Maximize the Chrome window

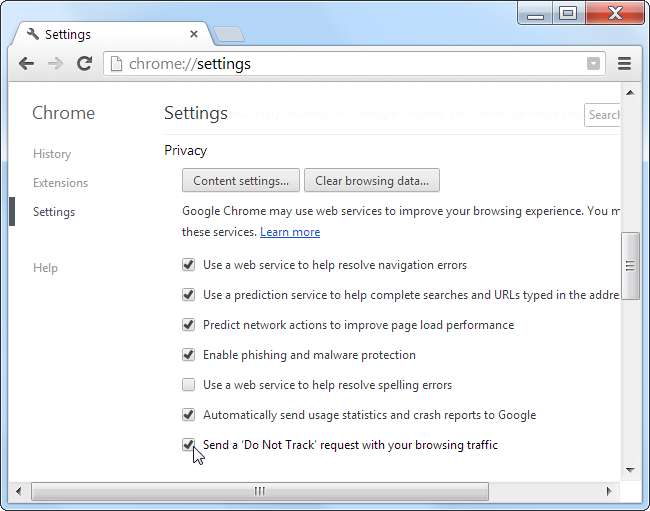click(x=568, y=14)
